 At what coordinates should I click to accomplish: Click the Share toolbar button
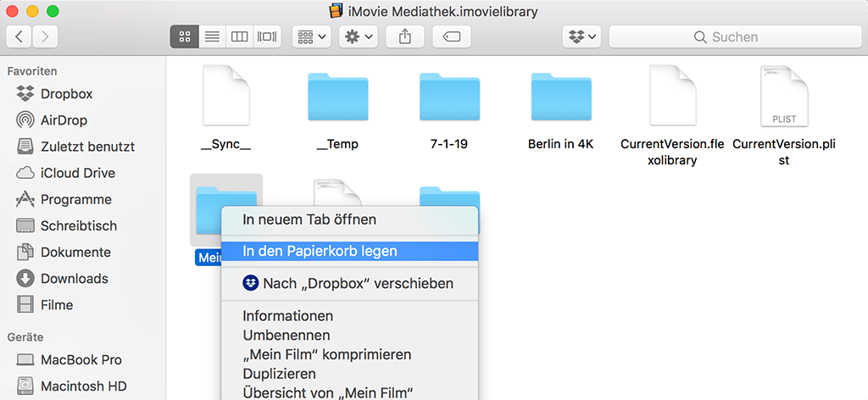[404, 37]
